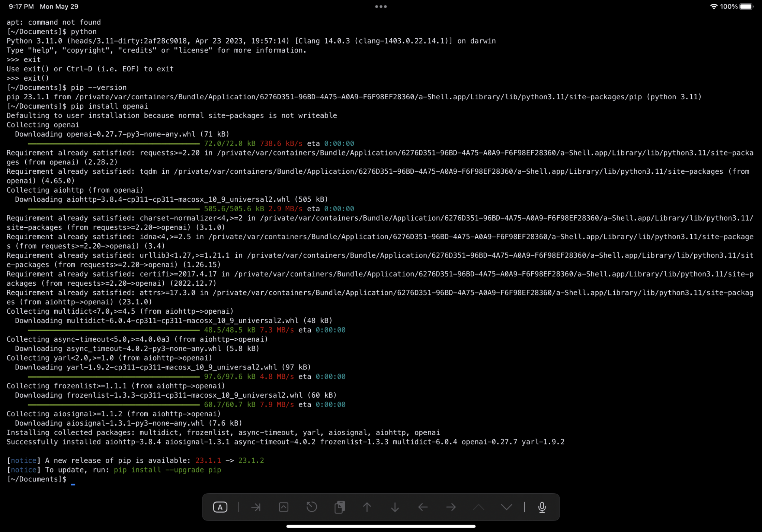Tap the aiohttp 505.6 kB progress bar
The image size is (762, 532).
(x=114, y=209)
